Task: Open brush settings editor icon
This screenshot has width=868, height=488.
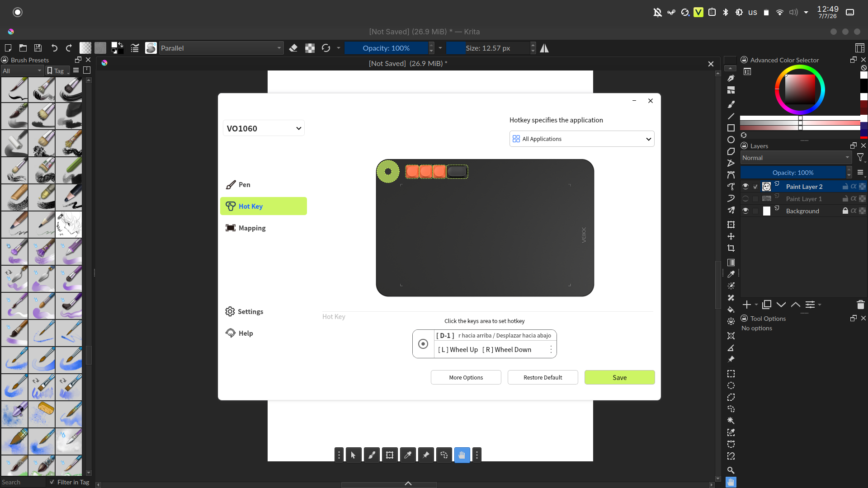Action: click(x=135, y=48)
